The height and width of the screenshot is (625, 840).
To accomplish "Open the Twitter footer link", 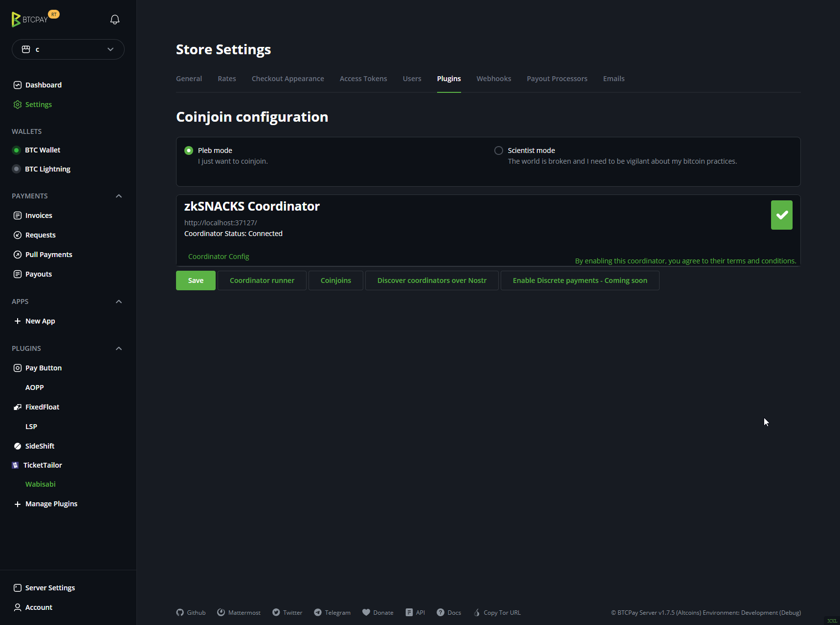I will (x=287, y=612).
